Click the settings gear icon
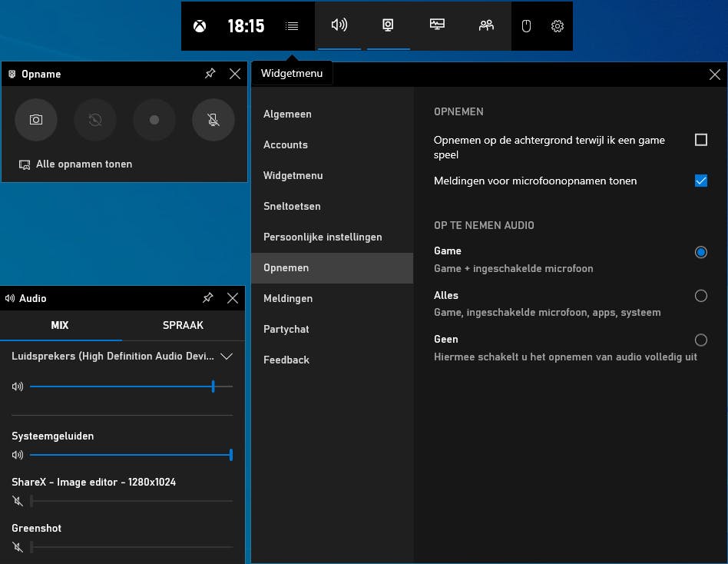Viewport: 728px width, 564px height. pos(558,26)
